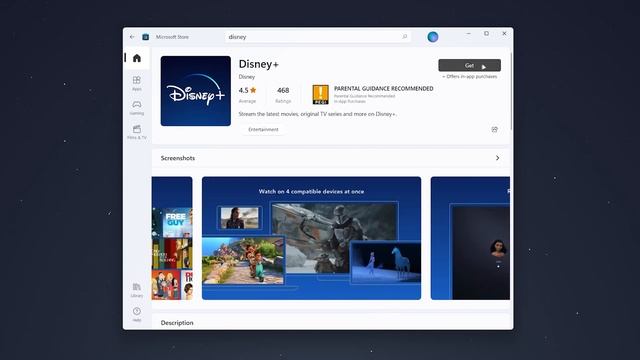Click in the search box containing disney

(318, 37)
